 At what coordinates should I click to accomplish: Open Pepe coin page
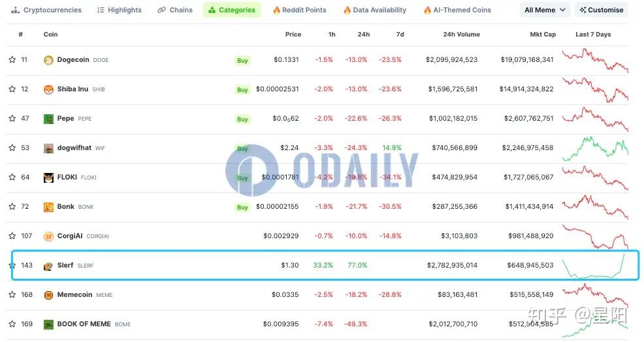tap(66, 119)
